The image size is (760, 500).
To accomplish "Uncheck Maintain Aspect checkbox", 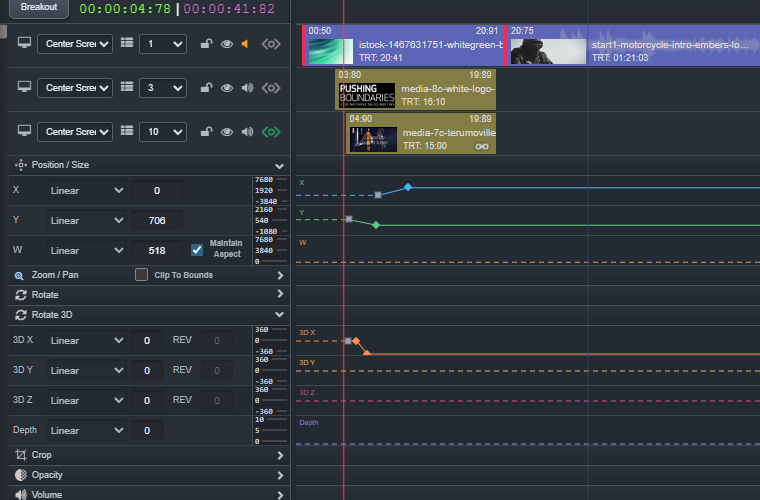I will 197,250.
